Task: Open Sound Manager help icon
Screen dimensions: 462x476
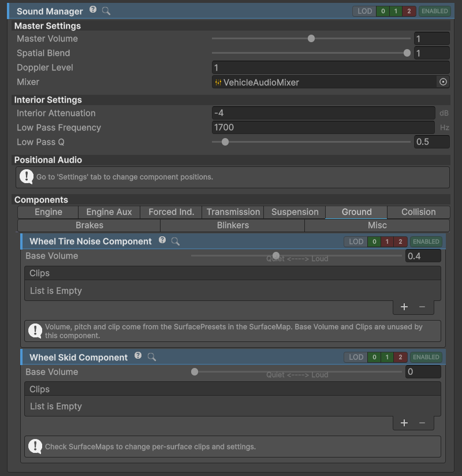Action: [x=93, y=10]
